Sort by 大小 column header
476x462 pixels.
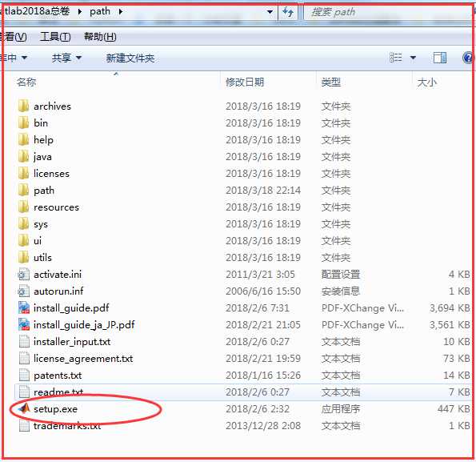pos(427,82)
